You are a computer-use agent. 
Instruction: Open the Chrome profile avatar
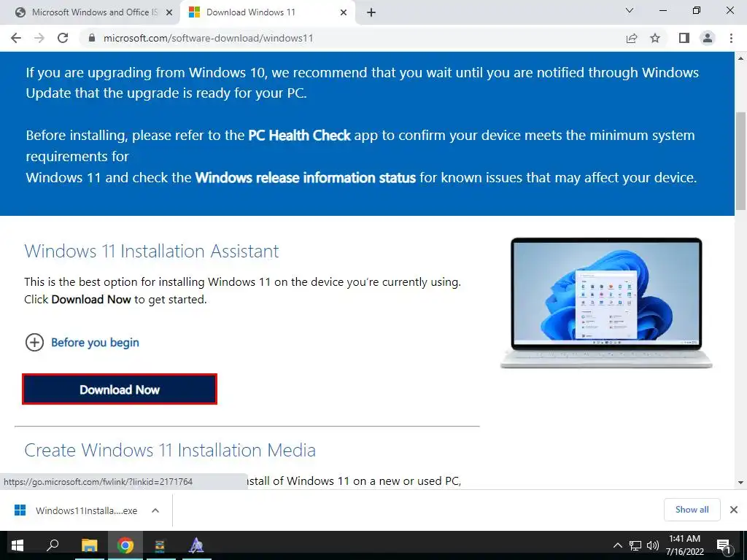pyautogui.click(x=708, y=38)
